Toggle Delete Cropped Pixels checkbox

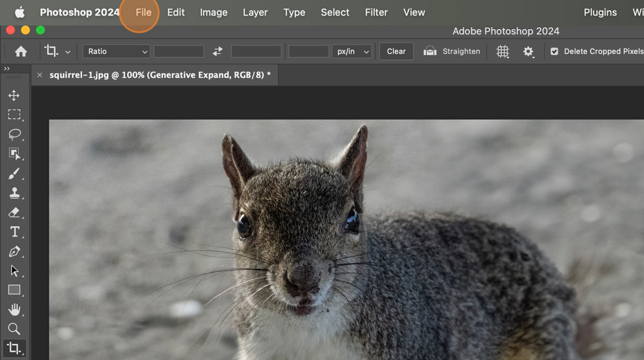[554, 51]
